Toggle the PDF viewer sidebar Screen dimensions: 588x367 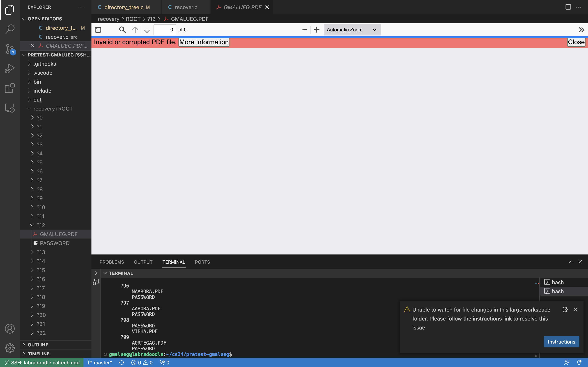pyautogui.click(x=98, y=30)
